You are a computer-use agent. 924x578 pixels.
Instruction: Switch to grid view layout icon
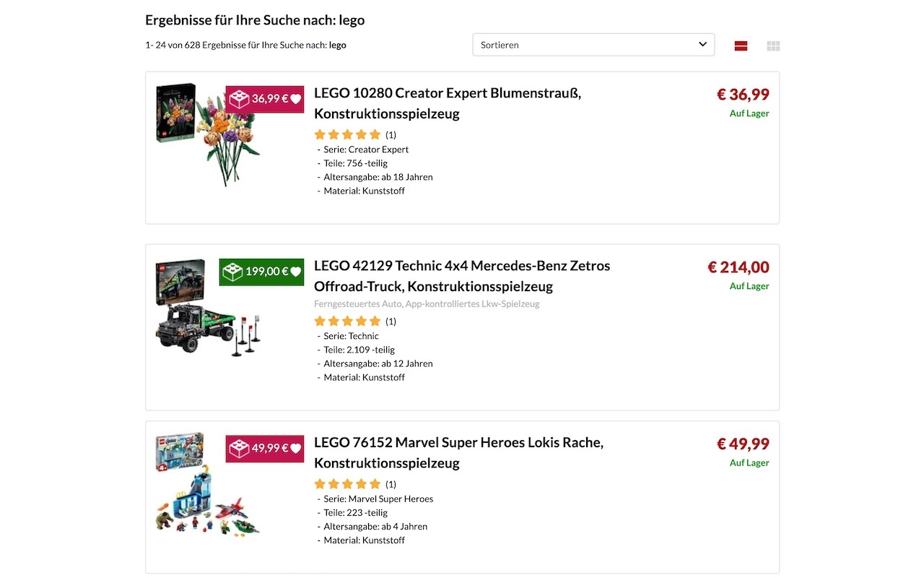[773, 46]
